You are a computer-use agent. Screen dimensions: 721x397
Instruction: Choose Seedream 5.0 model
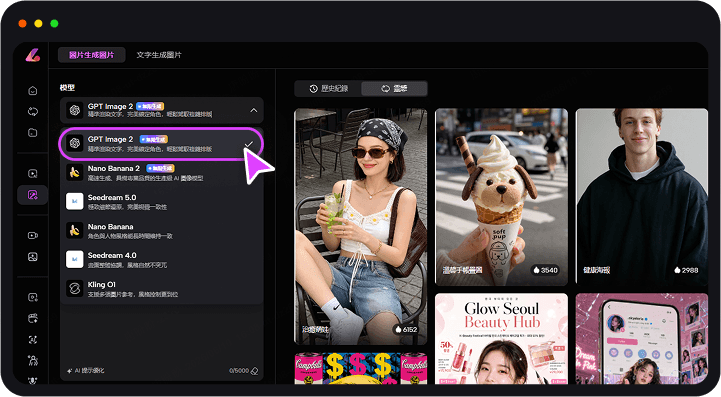[x=161, y=201]
